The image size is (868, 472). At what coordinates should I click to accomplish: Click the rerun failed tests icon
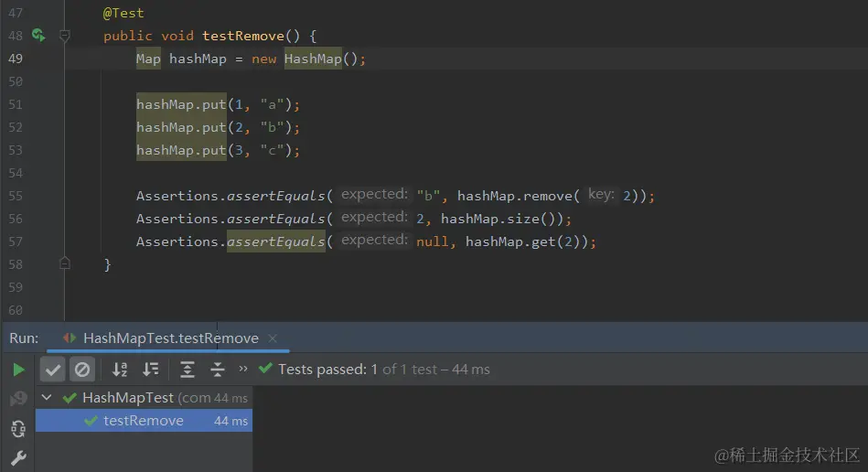pyautogui.click(x=18, y=399)
